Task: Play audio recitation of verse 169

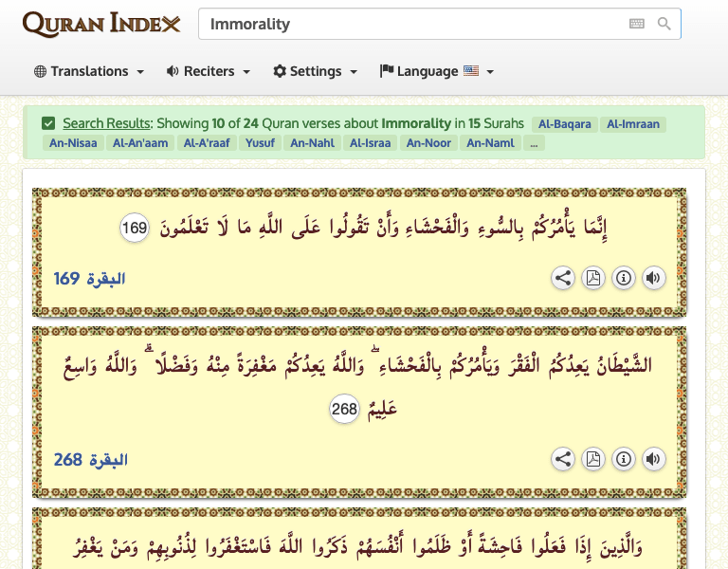Action: pos(653,278)
